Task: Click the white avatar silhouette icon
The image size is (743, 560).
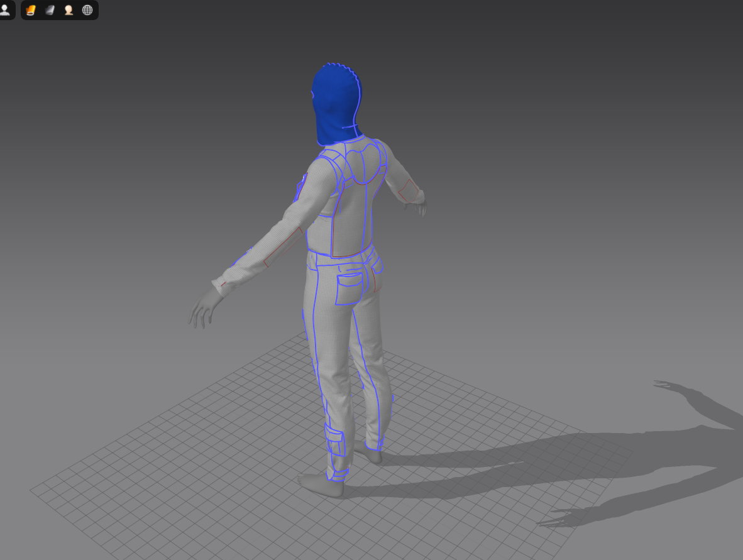Action: pyautogui.click(x=5, y=10)
